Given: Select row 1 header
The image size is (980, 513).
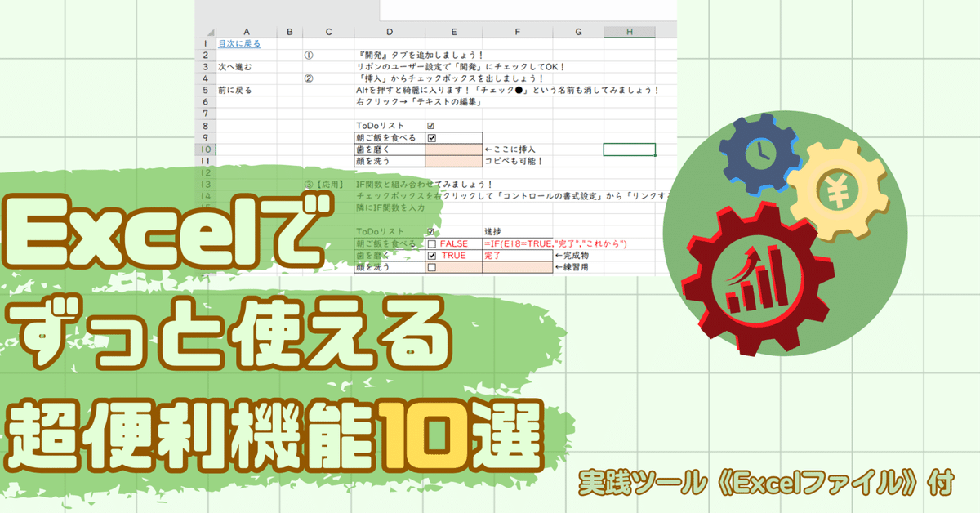Looking at the screenshot, I should point(206,42).
